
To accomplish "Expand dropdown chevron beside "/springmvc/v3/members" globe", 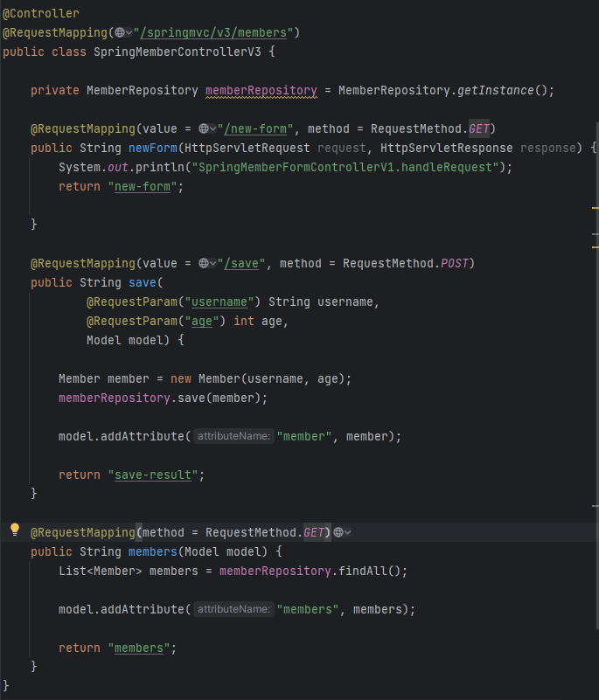I will click(x=129, y=32).
